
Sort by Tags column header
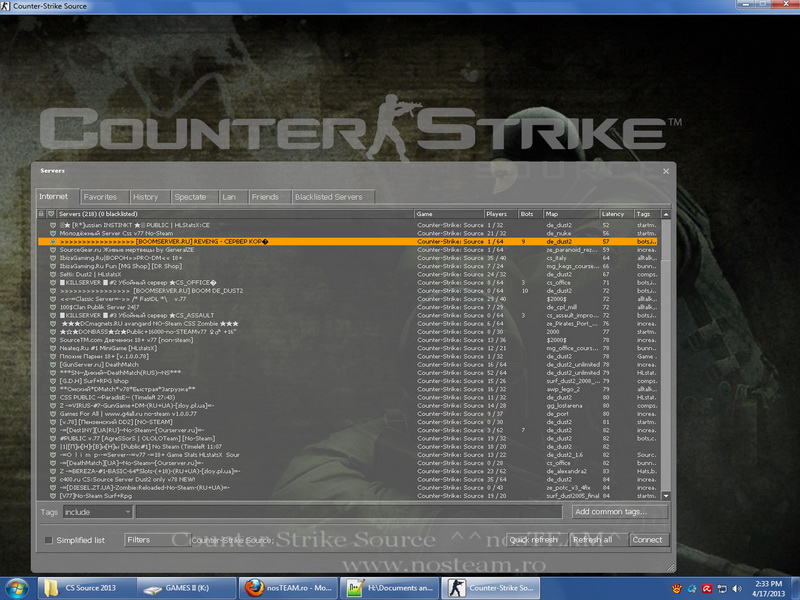coord(647,214)
